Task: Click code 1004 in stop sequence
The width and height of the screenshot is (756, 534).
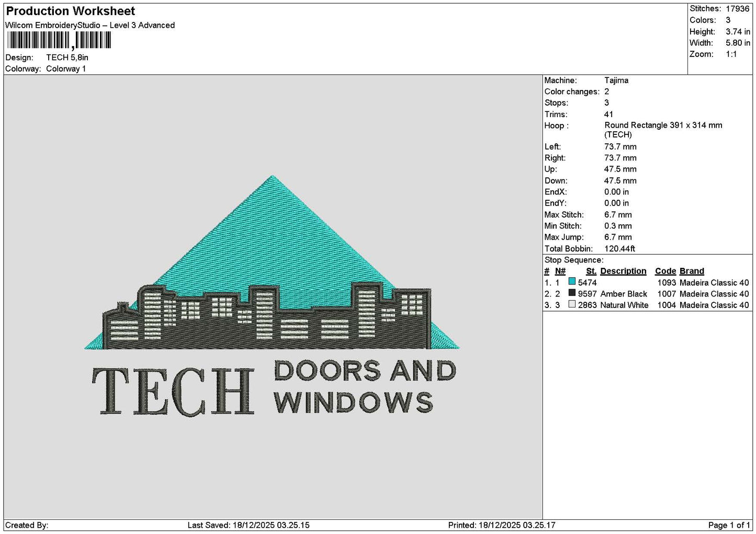Action: [x=667, y=305]
